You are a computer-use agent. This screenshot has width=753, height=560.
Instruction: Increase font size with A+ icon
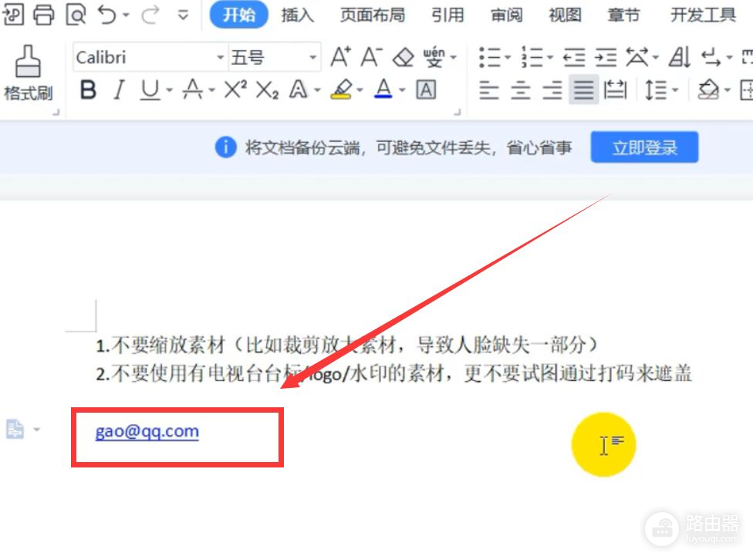(x=340, y=56)
